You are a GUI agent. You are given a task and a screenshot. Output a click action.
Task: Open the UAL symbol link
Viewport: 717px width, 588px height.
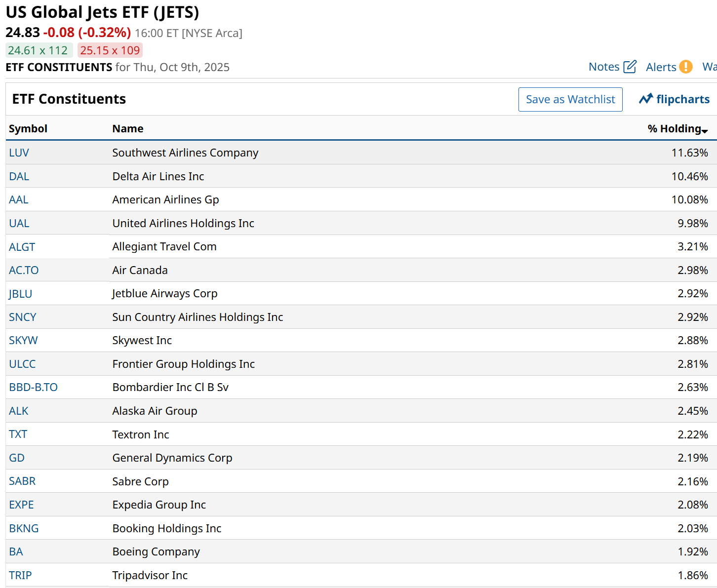pyautogui.click(x=19, y=223)
